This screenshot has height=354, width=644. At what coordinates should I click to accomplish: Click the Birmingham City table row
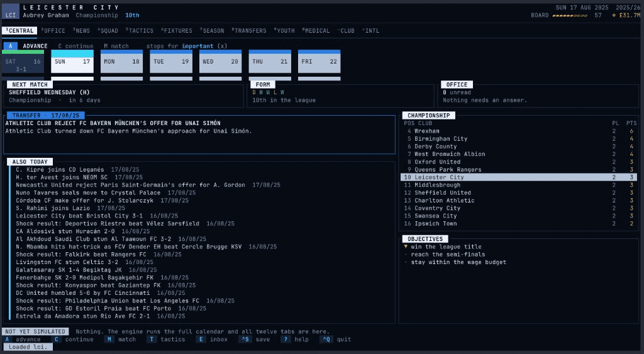pos(519,139)
